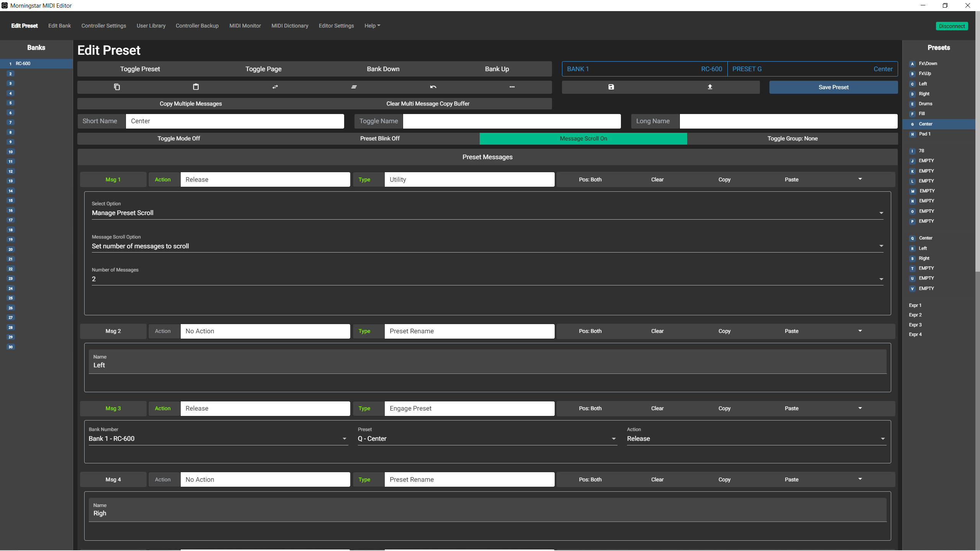The width and height of the screenshot is (980, 551).
Task: Open the Help menu
Action: pyautogui.click(x=372, y=26)
